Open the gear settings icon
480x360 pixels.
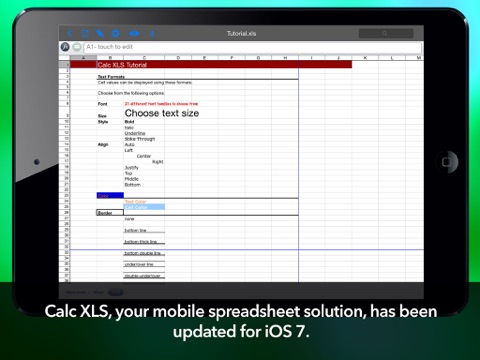pos(115,33)
